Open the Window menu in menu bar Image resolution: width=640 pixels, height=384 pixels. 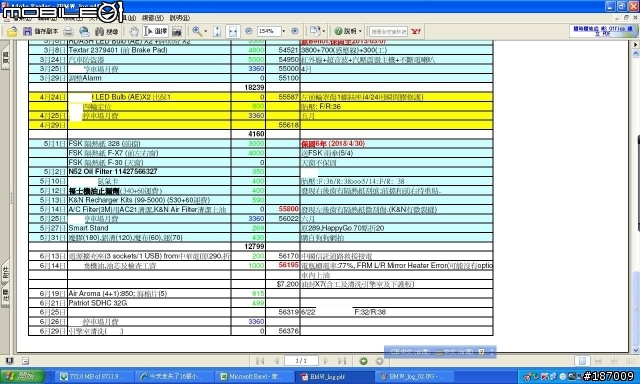coord(153,18)
